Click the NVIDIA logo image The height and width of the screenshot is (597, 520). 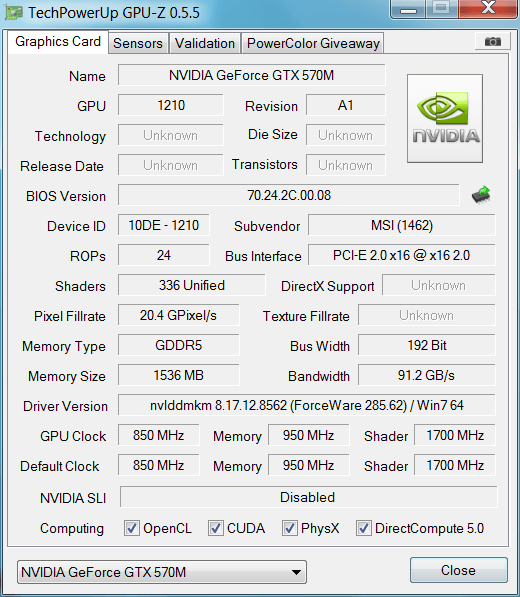(445, 118)
